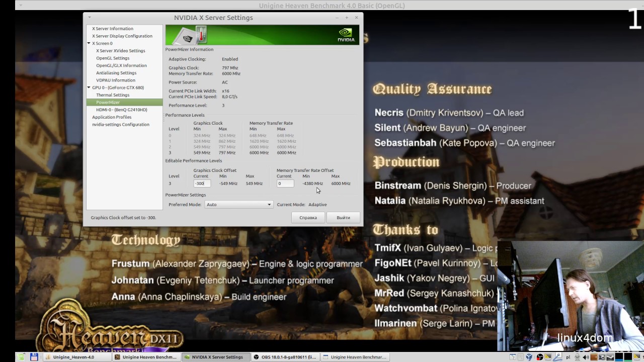This screenshot has width=644, height=362.
Task: Click the NVIDIA logo in the green banner
Action: click(346, 35)
